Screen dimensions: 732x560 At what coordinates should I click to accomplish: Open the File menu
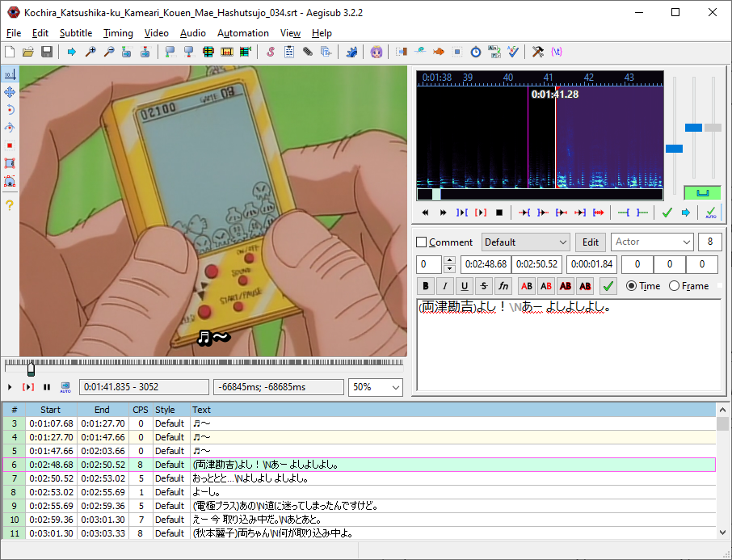coord(14,33)
